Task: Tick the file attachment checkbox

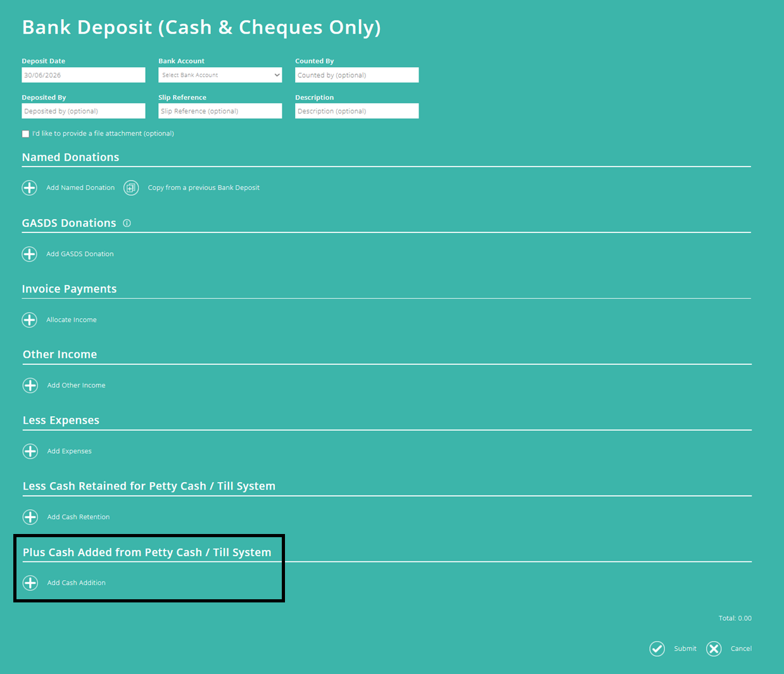Action: (25, 134)
